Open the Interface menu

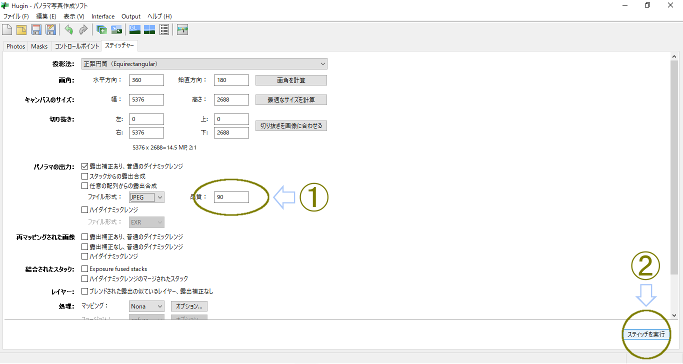(103, 17)
